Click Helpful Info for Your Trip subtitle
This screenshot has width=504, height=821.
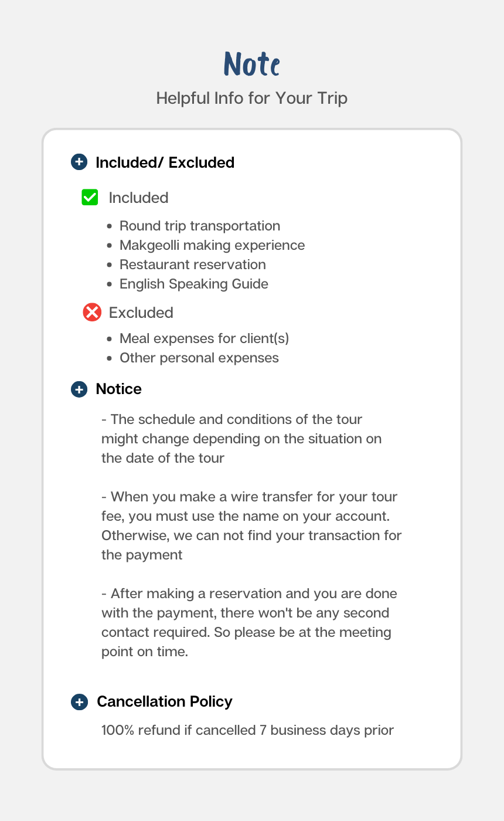(x=252, y=98)
